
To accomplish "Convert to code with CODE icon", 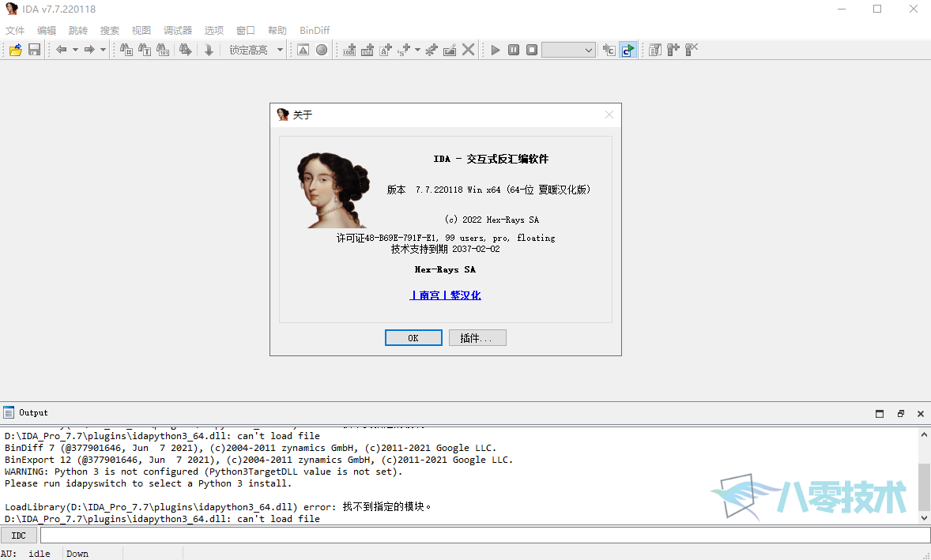I will coord(349,50).
